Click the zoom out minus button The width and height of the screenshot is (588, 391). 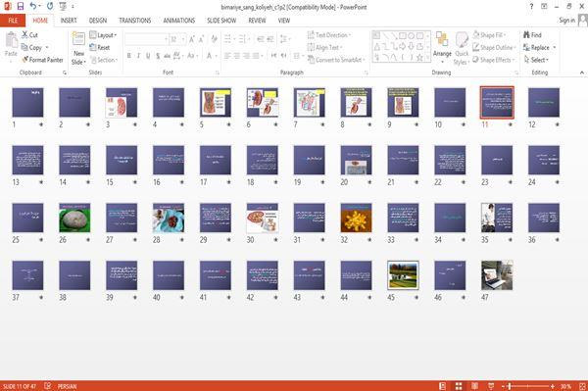click(x=504, y=386)
